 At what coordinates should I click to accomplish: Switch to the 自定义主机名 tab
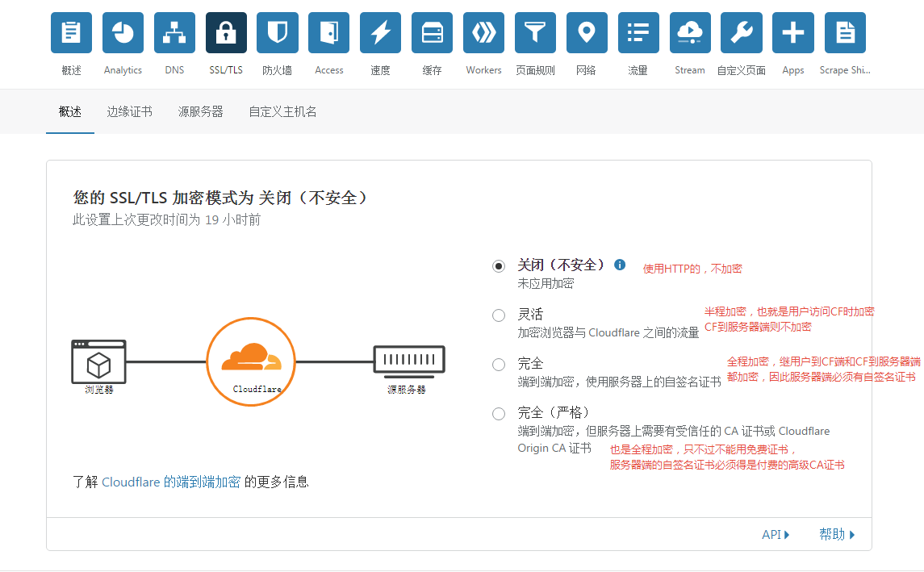coord(283,112)
